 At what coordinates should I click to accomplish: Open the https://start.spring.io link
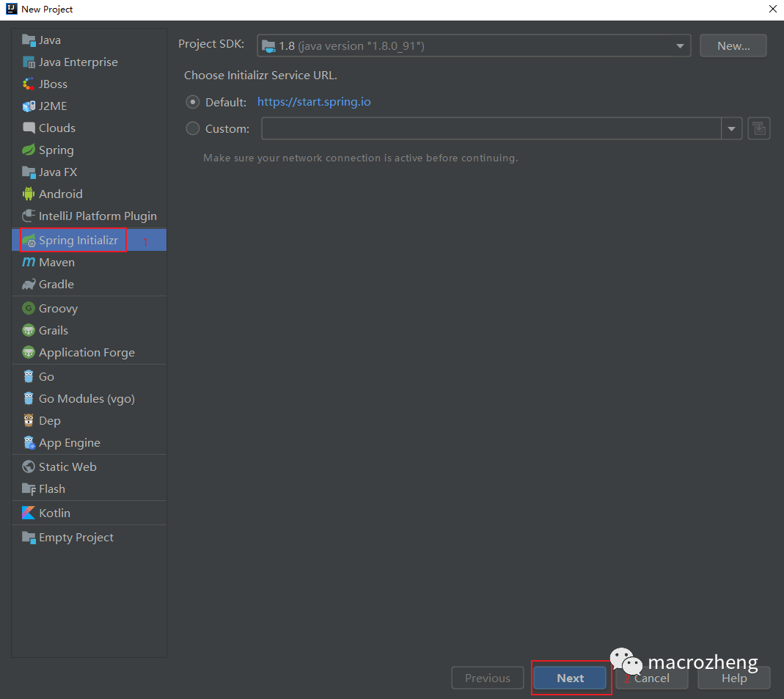pos(314,102)
